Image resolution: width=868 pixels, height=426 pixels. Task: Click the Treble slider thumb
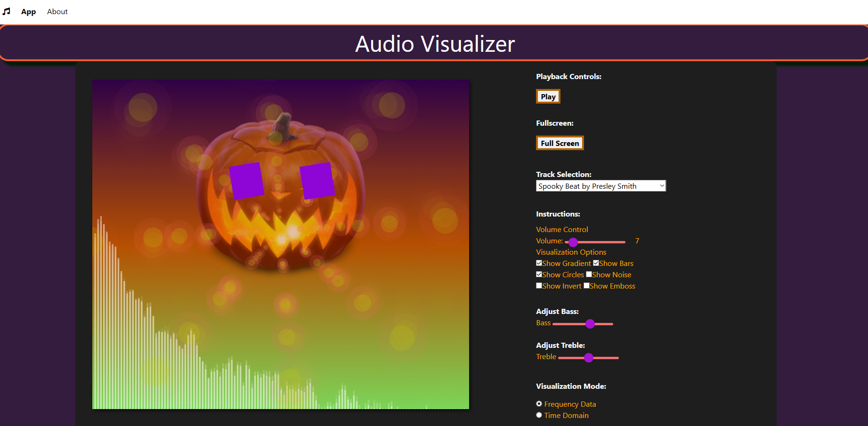pos(588,358)
